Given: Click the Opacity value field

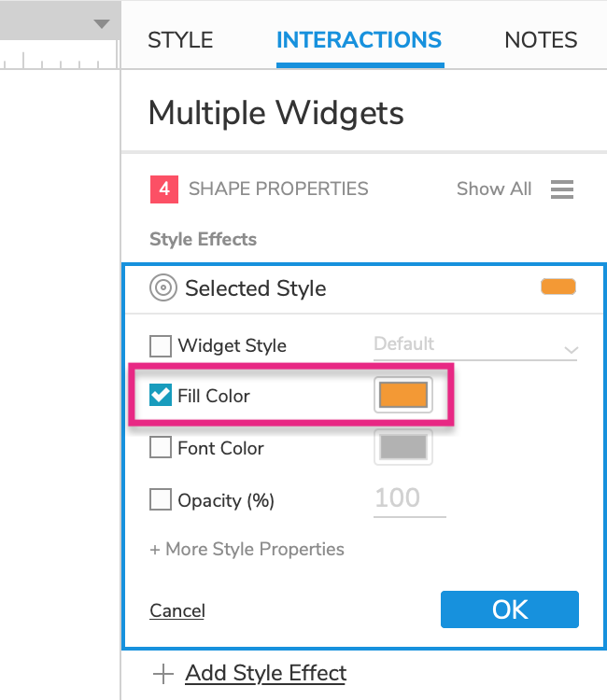Looking at the screenshot, I should click(410, 498).
